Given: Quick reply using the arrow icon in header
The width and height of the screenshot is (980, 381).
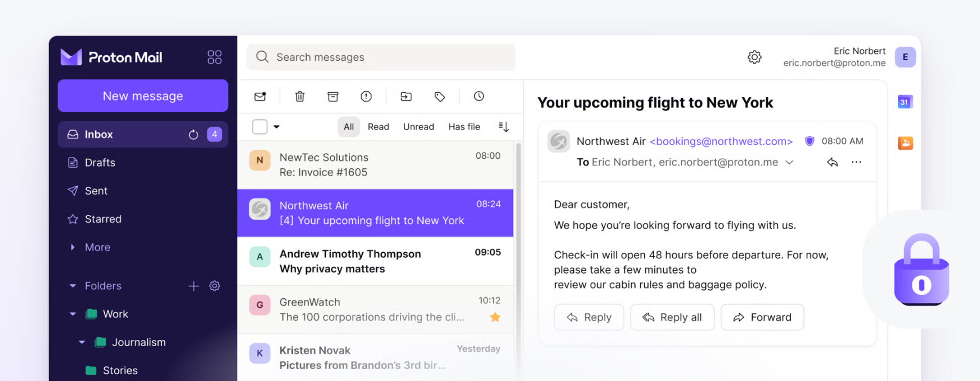Looking at the screenshot, I should tap(832, 162).
